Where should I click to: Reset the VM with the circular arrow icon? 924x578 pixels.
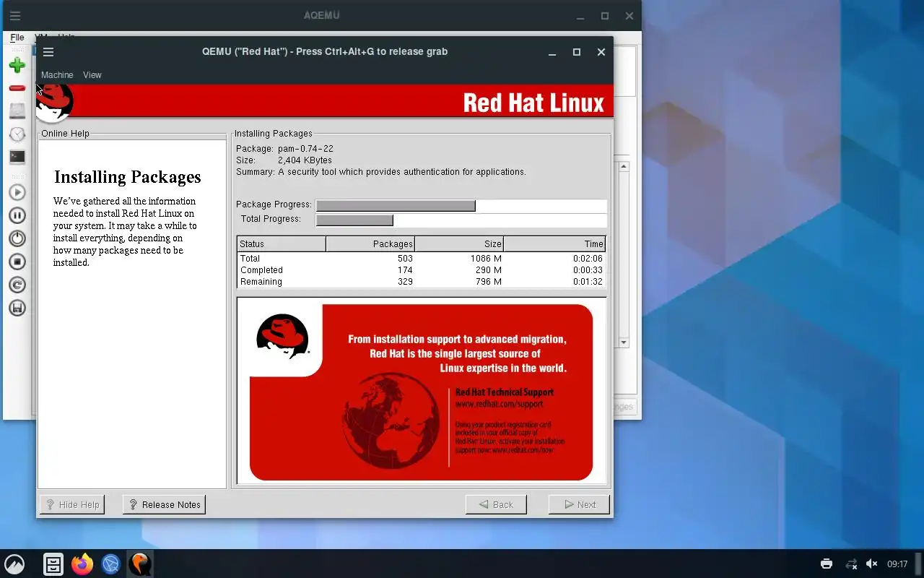tap(17, 285)
